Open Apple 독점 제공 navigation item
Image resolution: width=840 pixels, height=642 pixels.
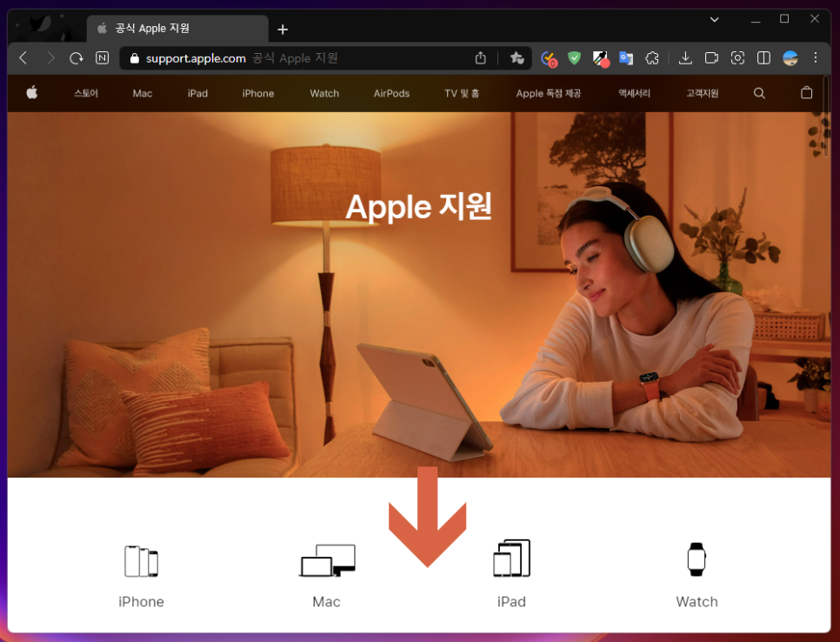[x=549, y=93]
